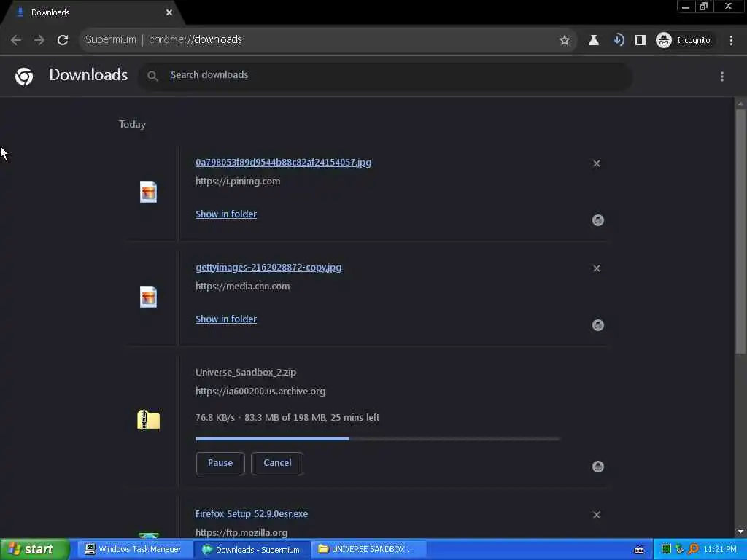Show the pinimg jpg in folder
This screenshot has height=560, width=747.
(x=226, y=214)
